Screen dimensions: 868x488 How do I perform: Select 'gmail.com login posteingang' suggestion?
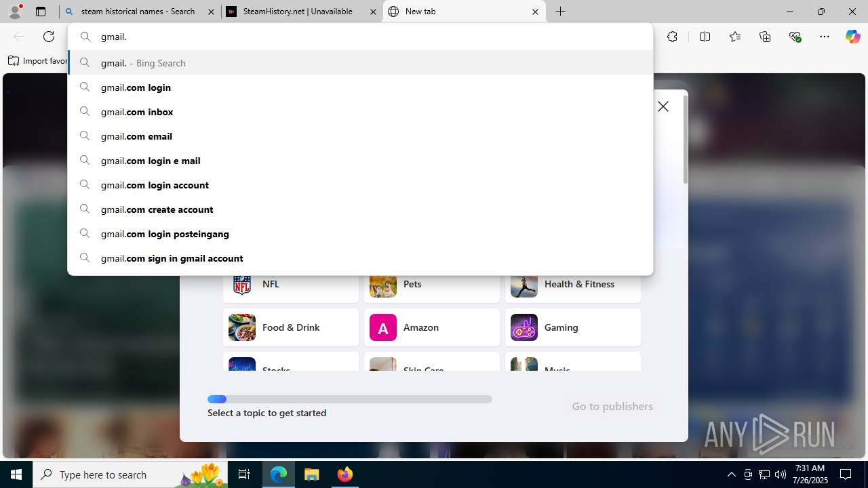[x=360, y=234]
